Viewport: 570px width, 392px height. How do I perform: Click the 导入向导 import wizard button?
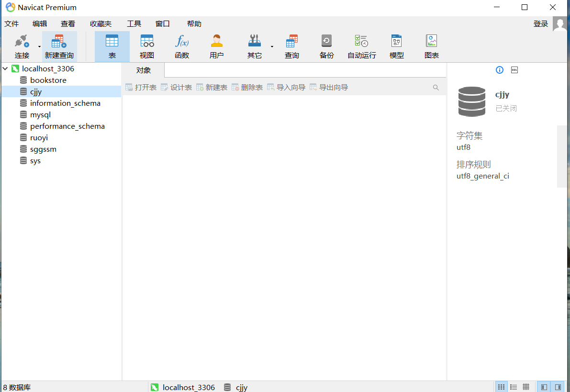pyautogui.click(x=286, y=87)
